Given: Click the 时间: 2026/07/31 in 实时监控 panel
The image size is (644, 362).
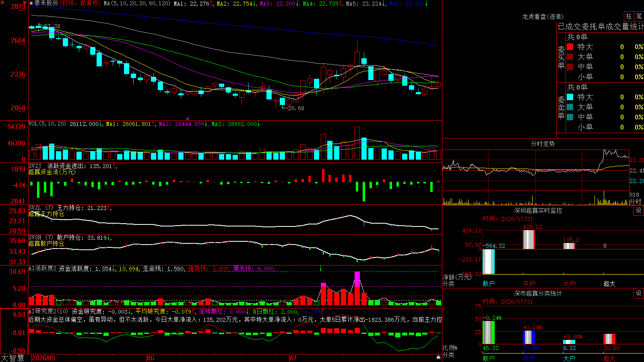Looking at the screenshot, I should (508, 219).
